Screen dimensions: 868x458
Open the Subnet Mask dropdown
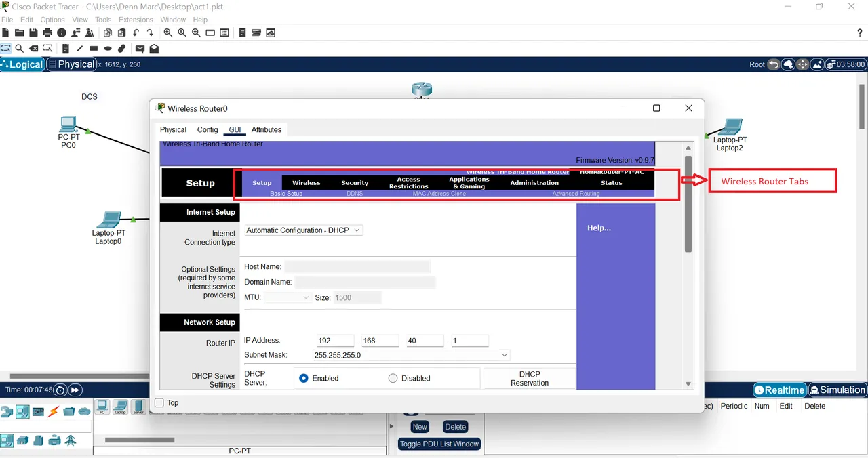pyautogui.click(x=411, y=355)
